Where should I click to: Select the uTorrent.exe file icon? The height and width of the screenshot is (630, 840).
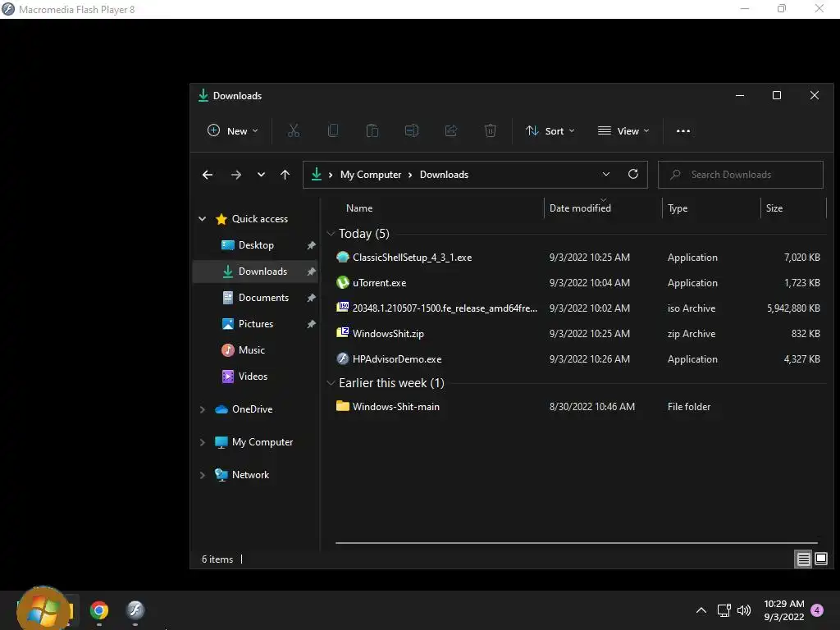pyautogui.click(x=343, y=282)
